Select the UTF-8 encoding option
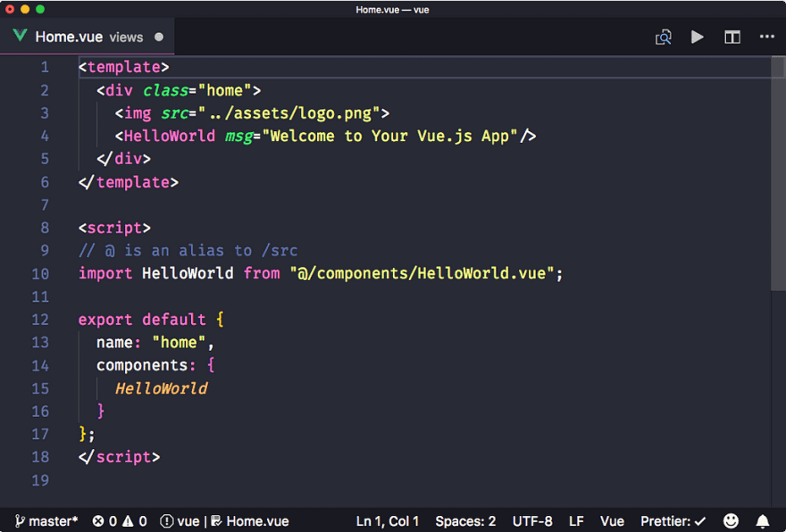The height and width of the screenshot is (532, 786). coord(532,521)
